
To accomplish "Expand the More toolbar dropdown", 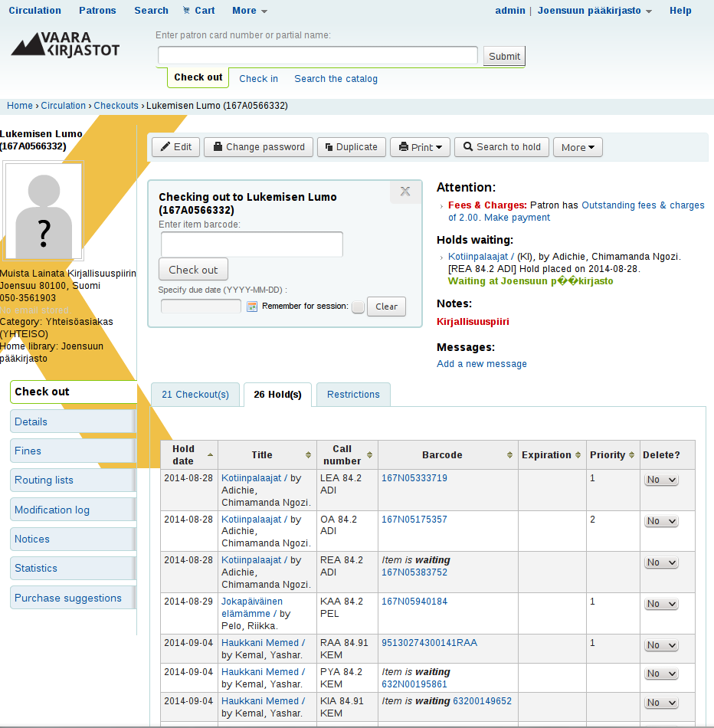I will point(578,147).
